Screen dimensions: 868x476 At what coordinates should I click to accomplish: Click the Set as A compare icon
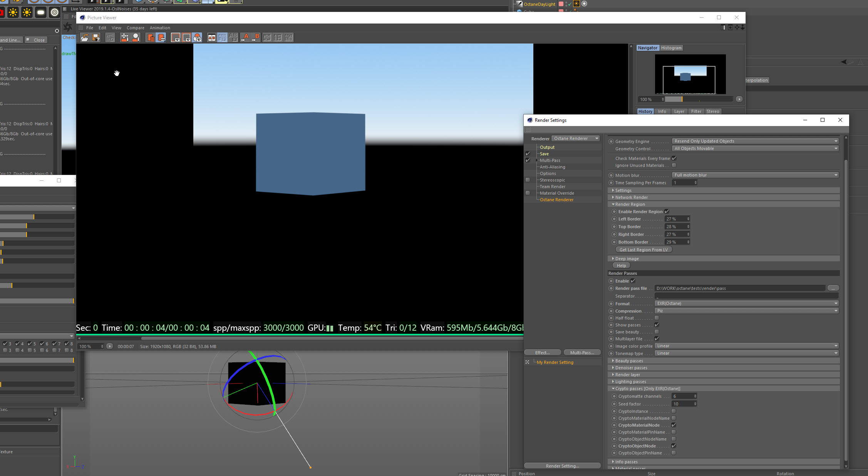[x=245, y=37]
